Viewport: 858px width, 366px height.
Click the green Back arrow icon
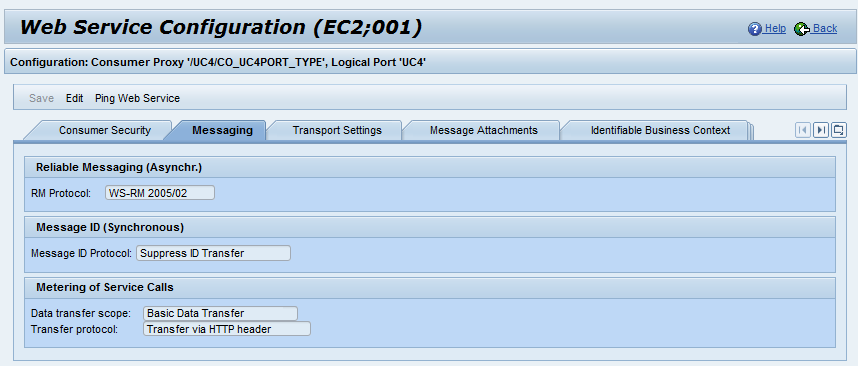pyautogui.click(x=802, y=29)
